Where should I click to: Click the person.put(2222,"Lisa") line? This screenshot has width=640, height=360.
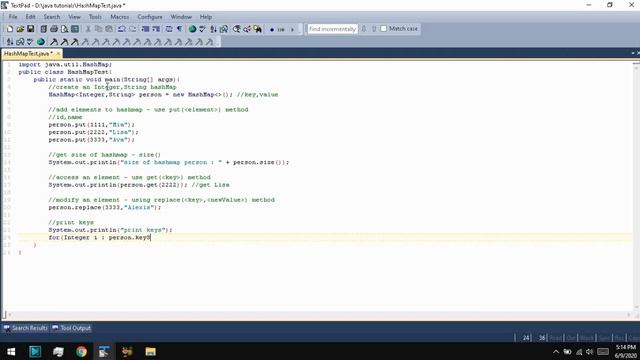pyautogui.click(x=93, y=132)
